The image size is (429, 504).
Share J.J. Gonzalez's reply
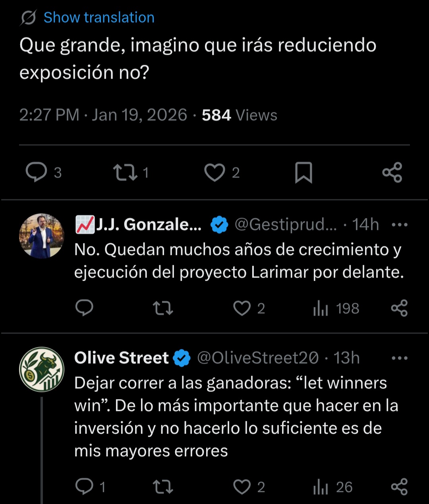tap(399, 308)
